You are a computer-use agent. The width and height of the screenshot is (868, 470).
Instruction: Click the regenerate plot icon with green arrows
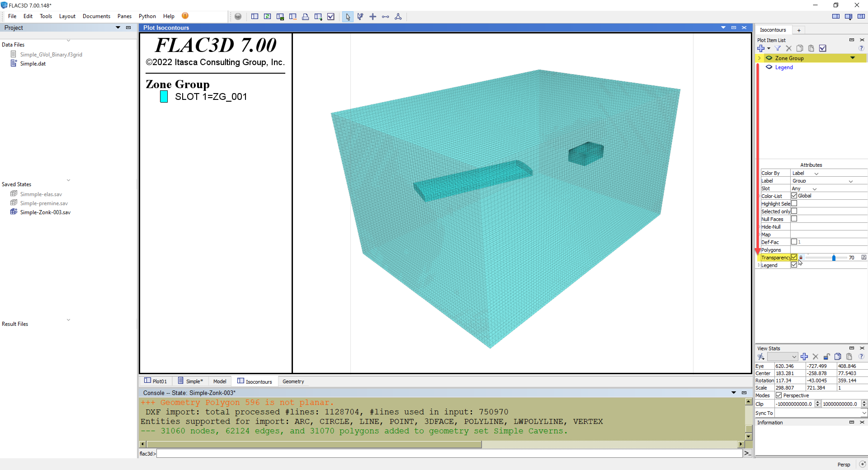[x=268, y=16]
